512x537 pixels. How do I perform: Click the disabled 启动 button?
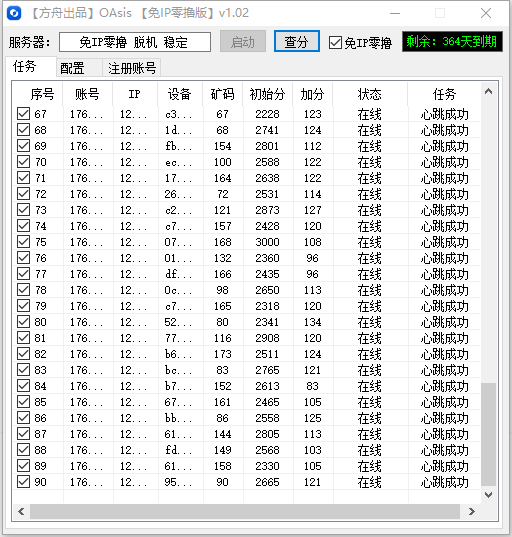[243, 41]
